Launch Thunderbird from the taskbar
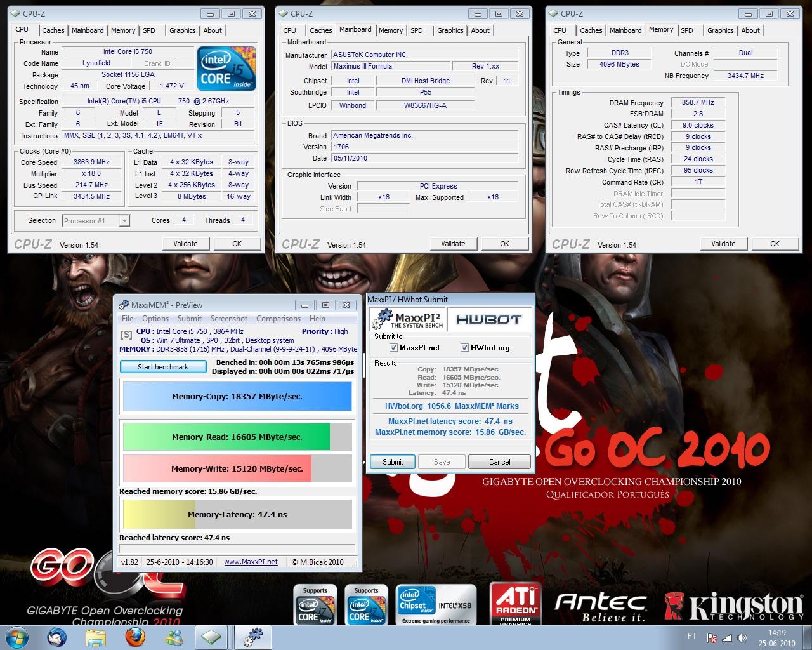 pos(58,637)
